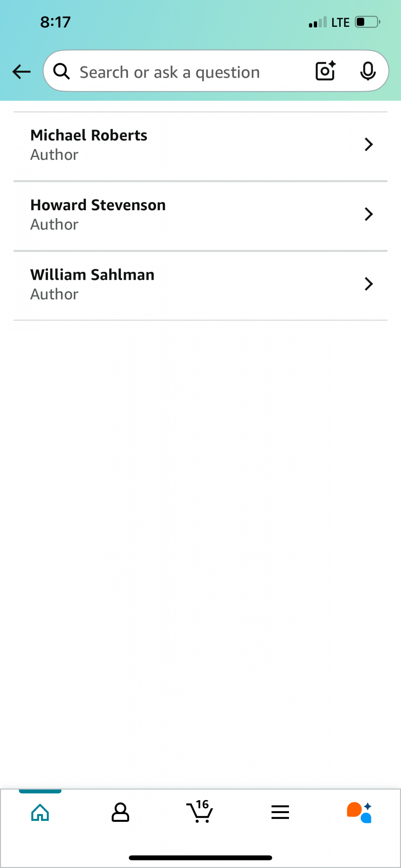Tap the battery status icon

click(367, 22)
